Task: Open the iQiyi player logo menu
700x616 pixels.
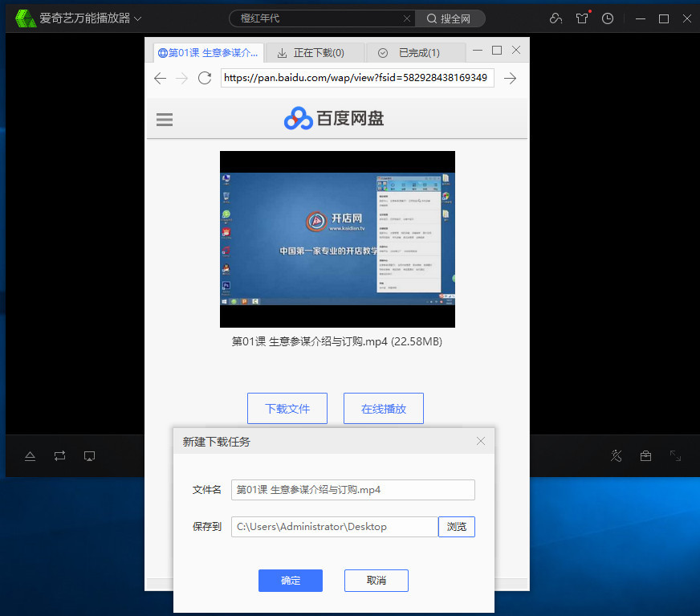Action: click(x=26, y=18)
